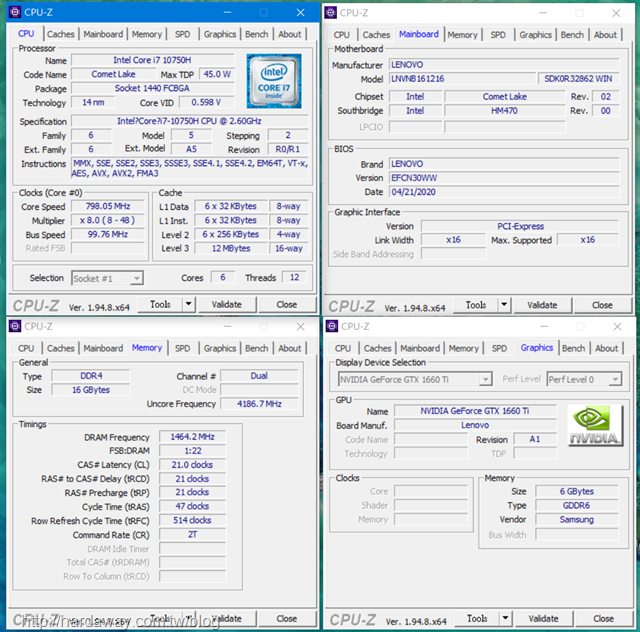Click the processor name field Intel Core i7 10750H

[153, 60]
